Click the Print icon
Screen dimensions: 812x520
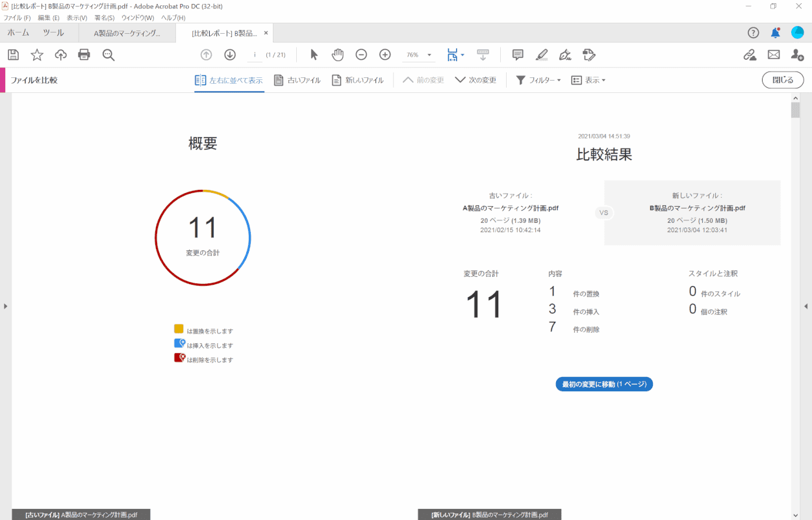coord(84,55)
